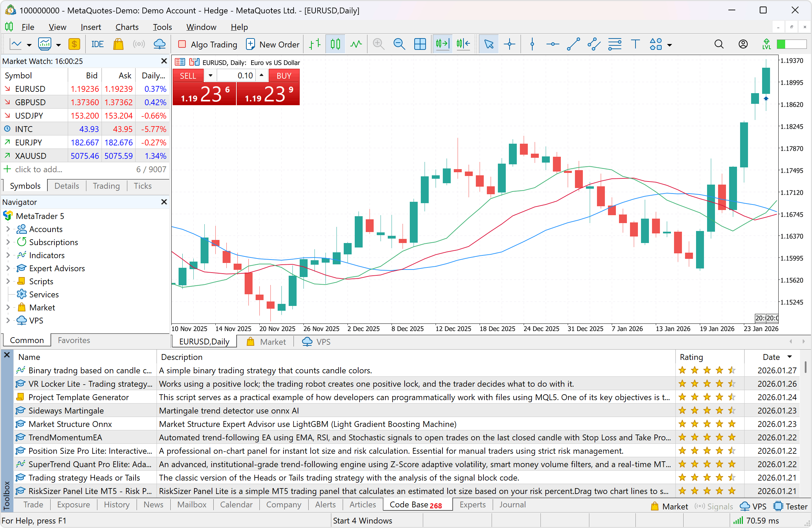Screen dimensions: 812x528
Task: Switch to Favorites tab in Navigator
Action: pyautogui.click(x=74, y=340)
